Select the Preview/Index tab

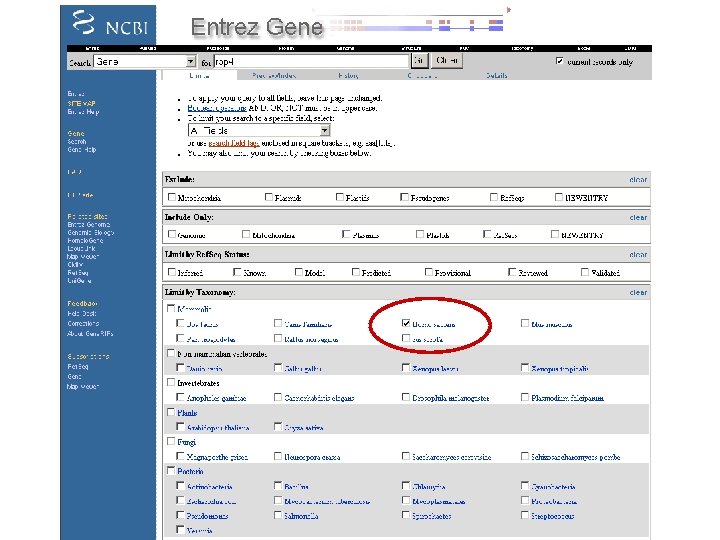point(274,75)
